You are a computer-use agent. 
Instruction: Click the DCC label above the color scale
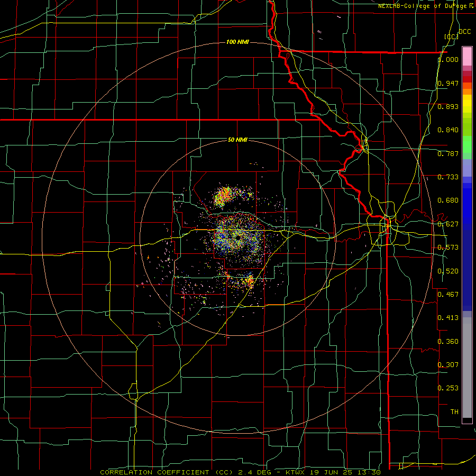[464, 32]
